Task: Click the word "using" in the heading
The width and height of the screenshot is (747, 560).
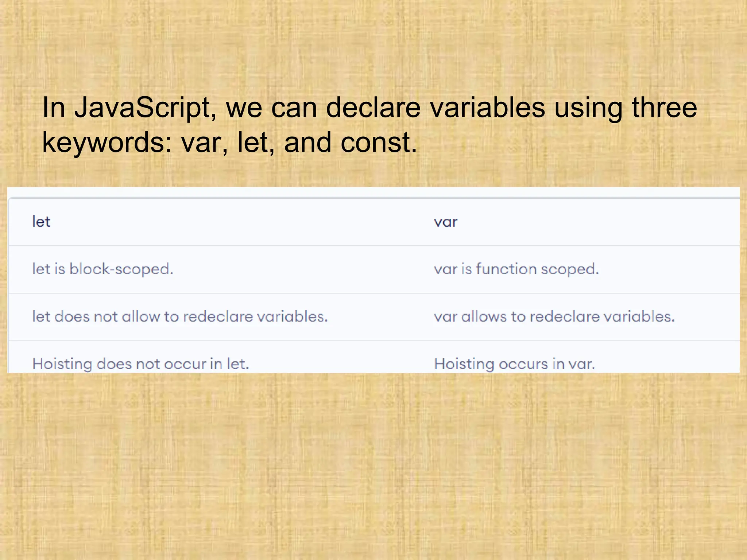Action: 588,108
